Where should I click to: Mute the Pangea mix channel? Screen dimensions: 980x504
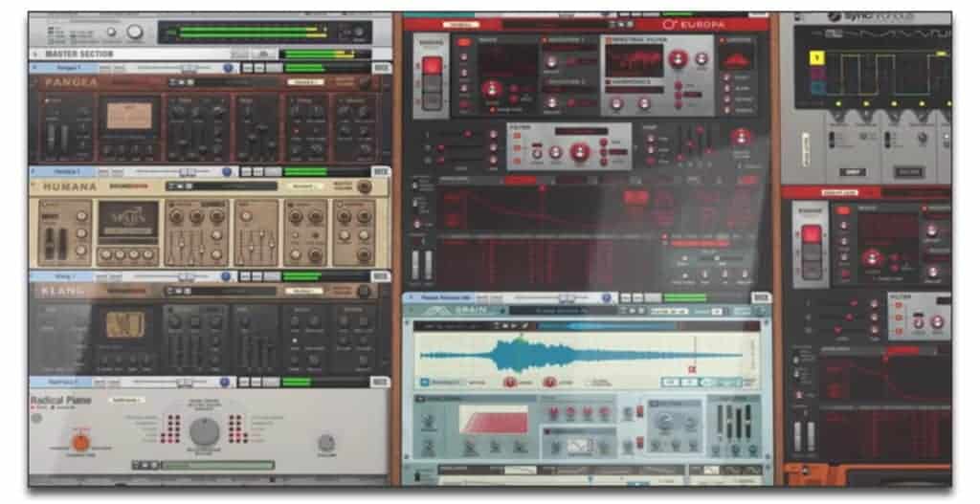[248, 68]
